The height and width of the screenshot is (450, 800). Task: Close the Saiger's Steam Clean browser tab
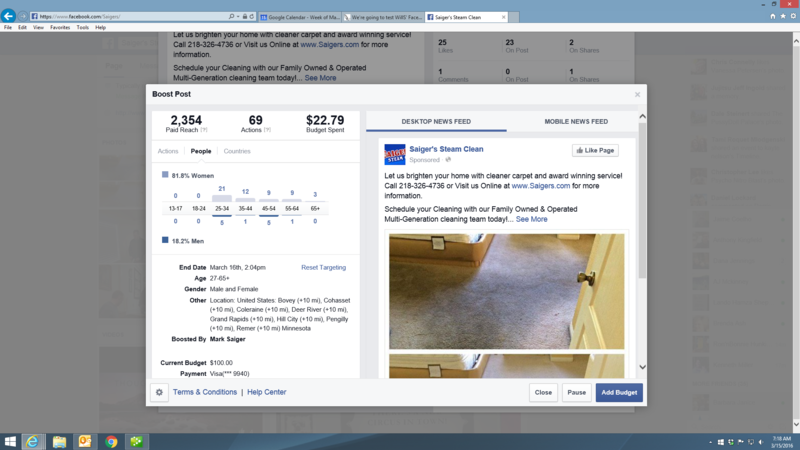[x=504, y=17]
